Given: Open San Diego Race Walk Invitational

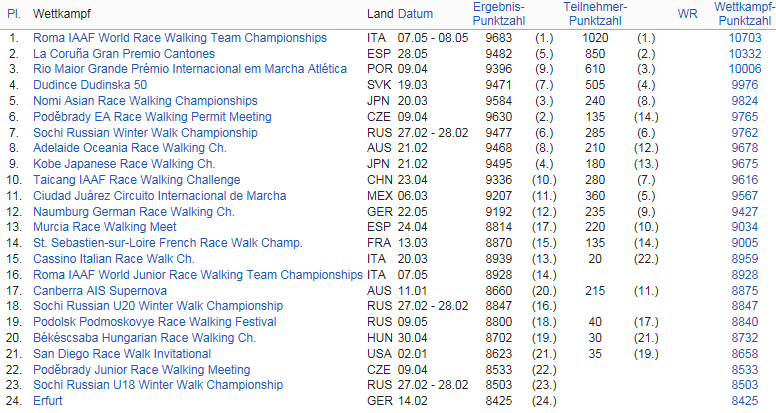Looking at the screenshot, I should (122, 354).
